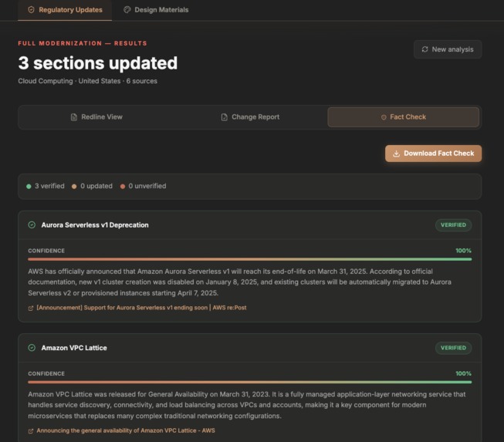The height and width of the screenshot is (442, 504).
Task: Click the red dot beside 0 unverified
Action: coord(123,187)
